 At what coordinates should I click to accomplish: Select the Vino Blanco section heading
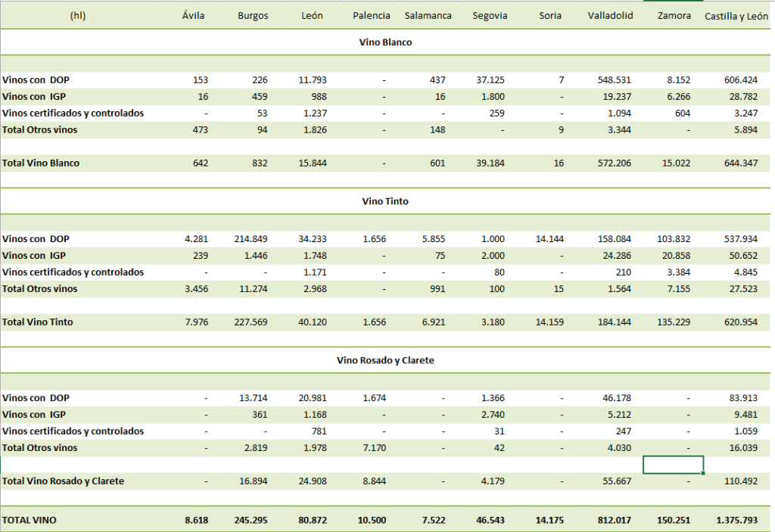coord(385,42)
